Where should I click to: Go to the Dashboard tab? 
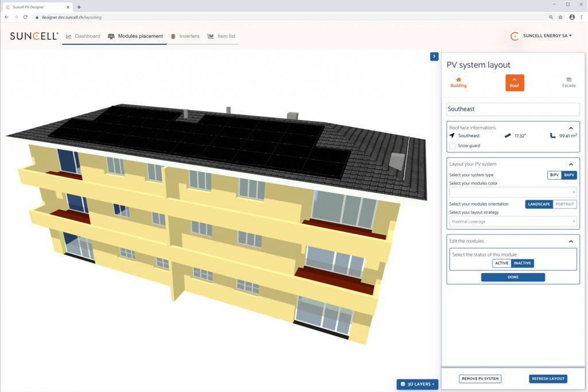(83, 36)
